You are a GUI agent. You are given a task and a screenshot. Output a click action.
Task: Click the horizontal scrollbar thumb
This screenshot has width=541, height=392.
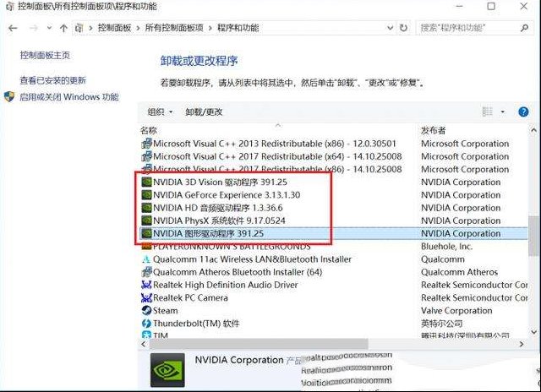point(259,344)
